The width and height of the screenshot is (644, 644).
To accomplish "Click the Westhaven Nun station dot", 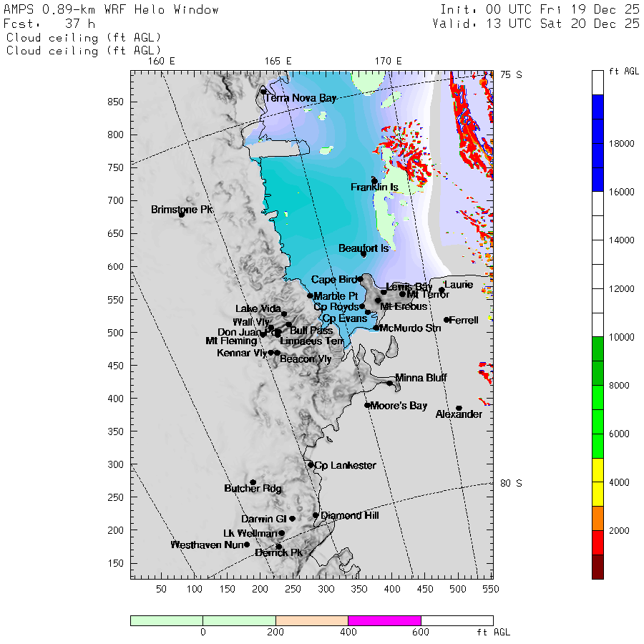I will tap(247, 545).
